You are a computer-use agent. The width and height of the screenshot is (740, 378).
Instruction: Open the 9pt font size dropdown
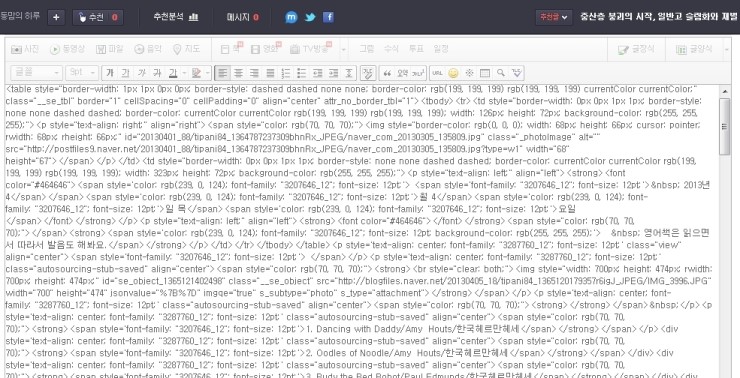tap(82, 73)
